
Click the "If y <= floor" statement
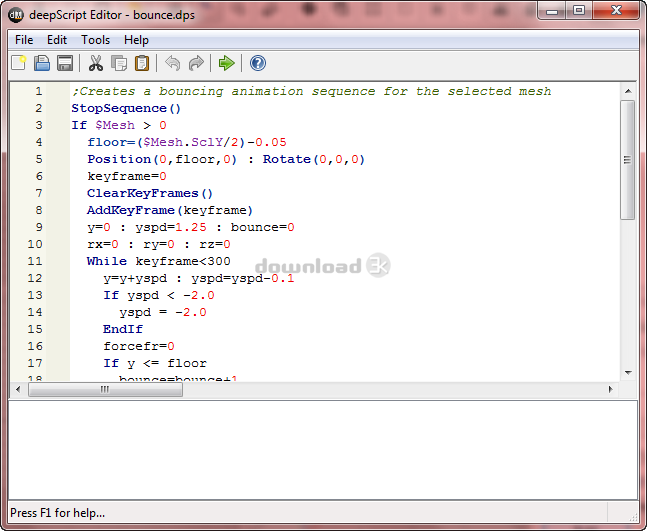155,363
